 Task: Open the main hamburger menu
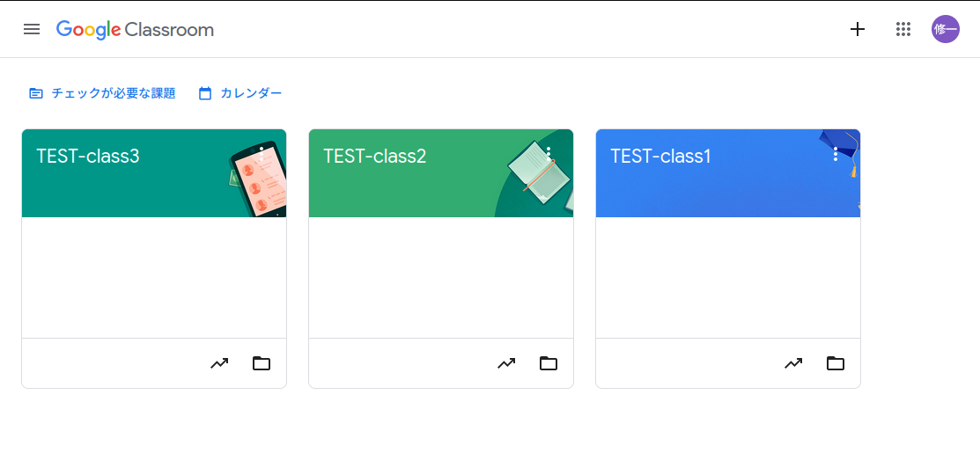point(32,29)
